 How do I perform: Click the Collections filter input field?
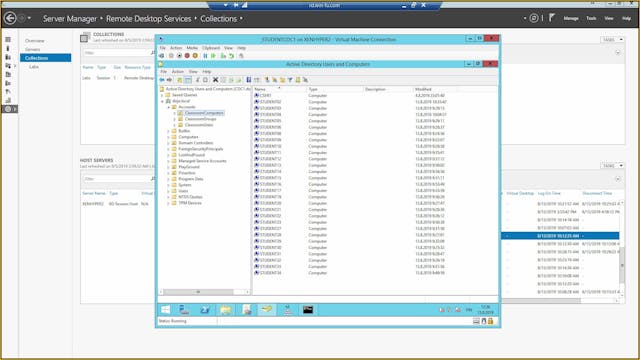coord(116,53)
